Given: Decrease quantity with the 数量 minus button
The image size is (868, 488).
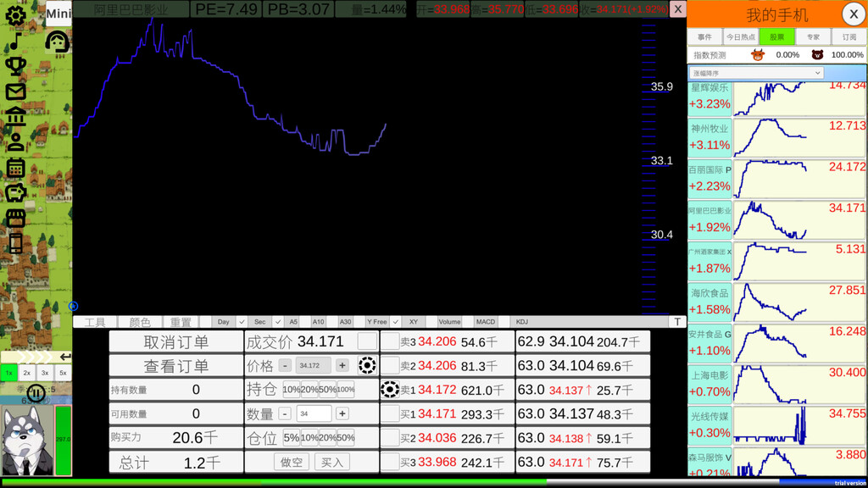Looking at the screenshot, I should click(285, 413).
